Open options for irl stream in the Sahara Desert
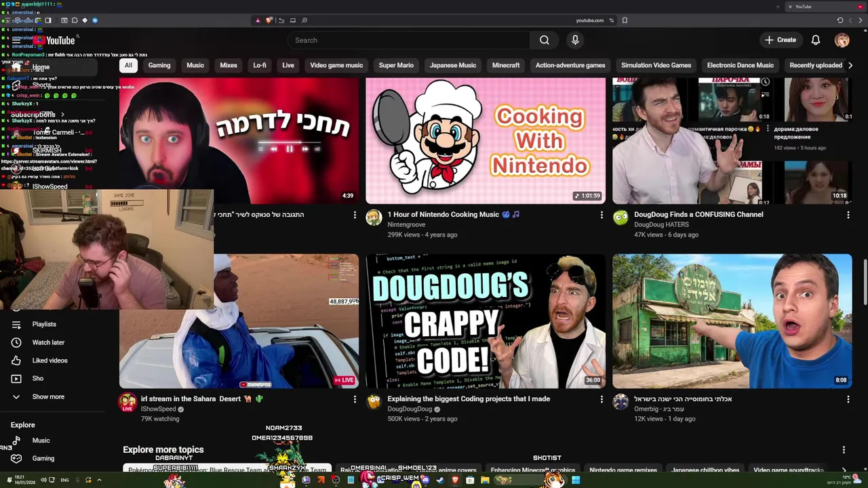The image size is (868, 488). click(355, 399)
